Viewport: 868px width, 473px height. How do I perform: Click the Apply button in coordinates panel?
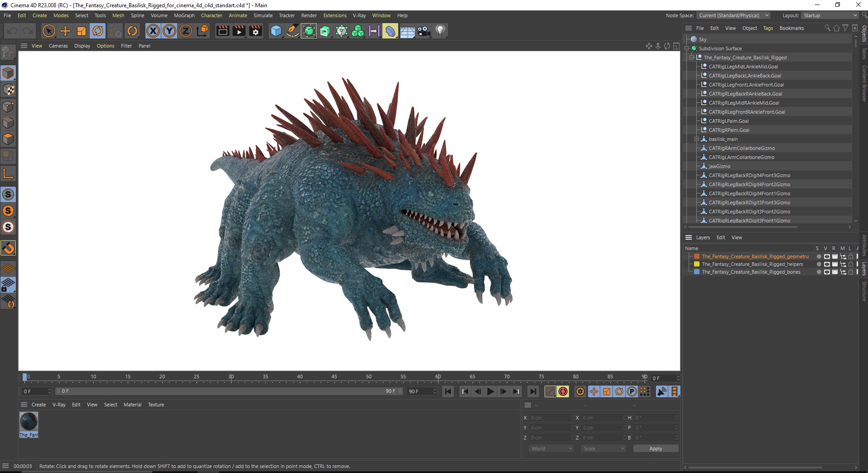tap(656, 449)
